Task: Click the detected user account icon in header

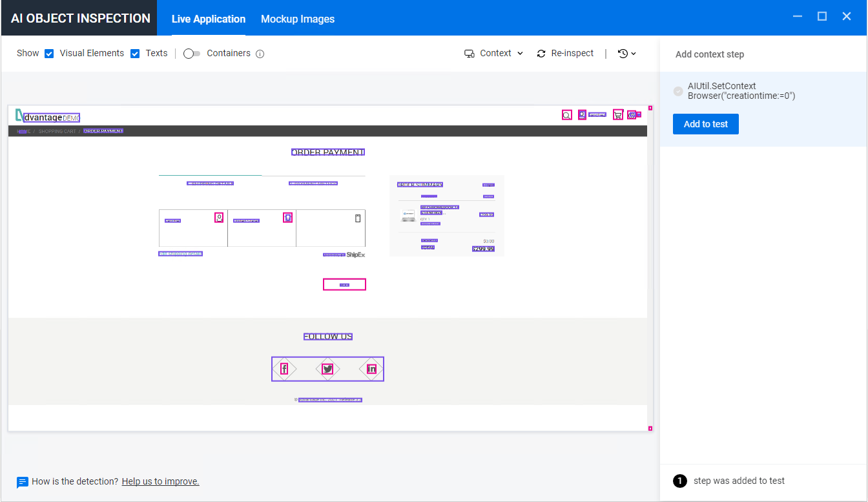Action: coord(582,115)
